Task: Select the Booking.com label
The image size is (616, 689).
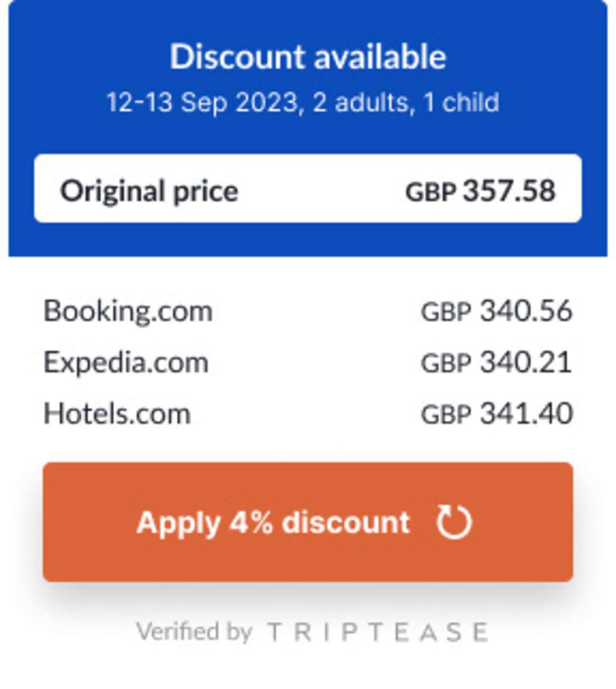Action: tap(128, 312)
